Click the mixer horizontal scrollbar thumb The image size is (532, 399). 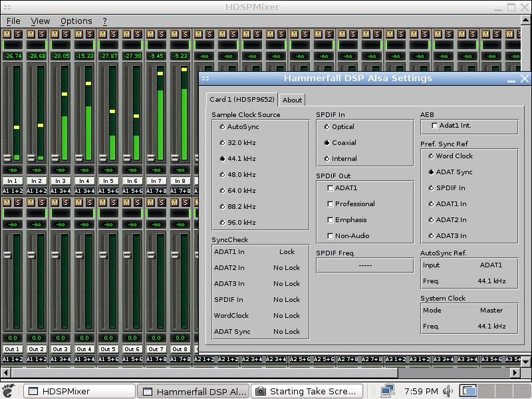205,372
